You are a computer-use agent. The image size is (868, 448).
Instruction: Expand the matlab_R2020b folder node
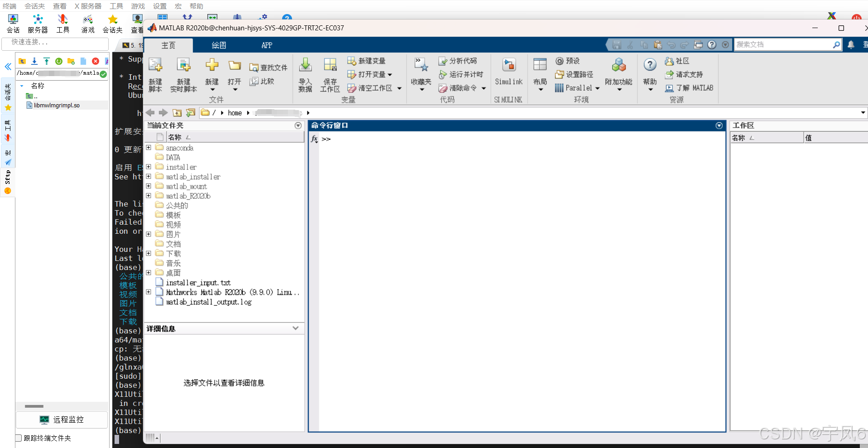[149, 195]
